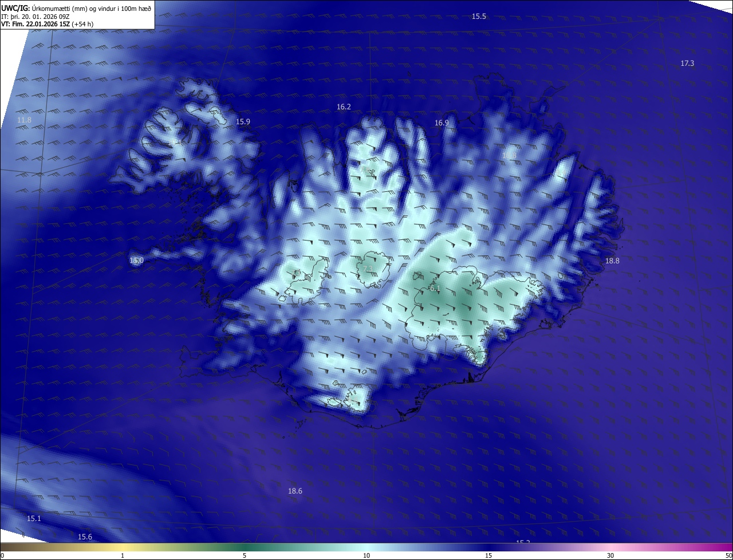Click the '5' tick label on the scale
The width and height of the screenshot is (733, 560).
point(245,556)
